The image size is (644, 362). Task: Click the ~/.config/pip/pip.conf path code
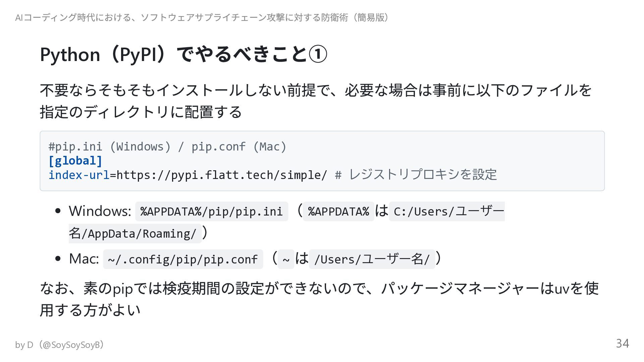(x=183, y=259)
